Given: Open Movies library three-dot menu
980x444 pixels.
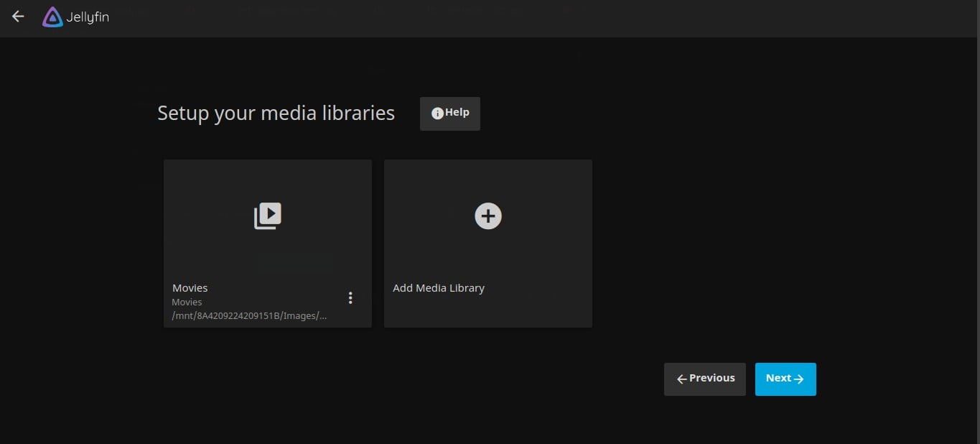Looking at the screenshot, I should 350,298.
